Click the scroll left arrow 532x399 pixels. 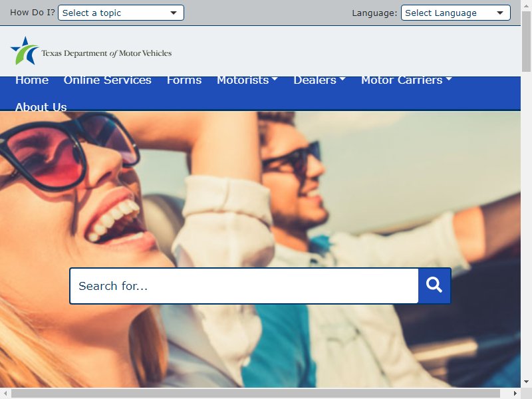pyautogui.click(x=5, y=393)
